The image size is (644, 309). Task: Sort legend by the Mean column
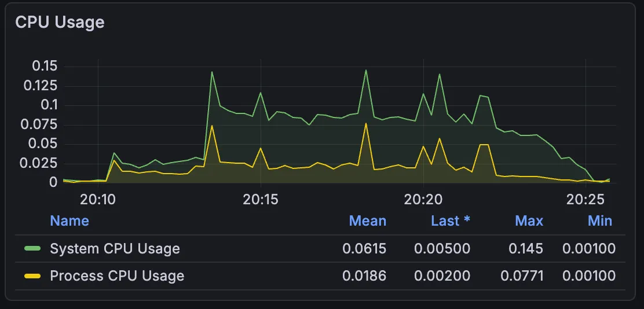pyautogui.click(x=367, y=220)
